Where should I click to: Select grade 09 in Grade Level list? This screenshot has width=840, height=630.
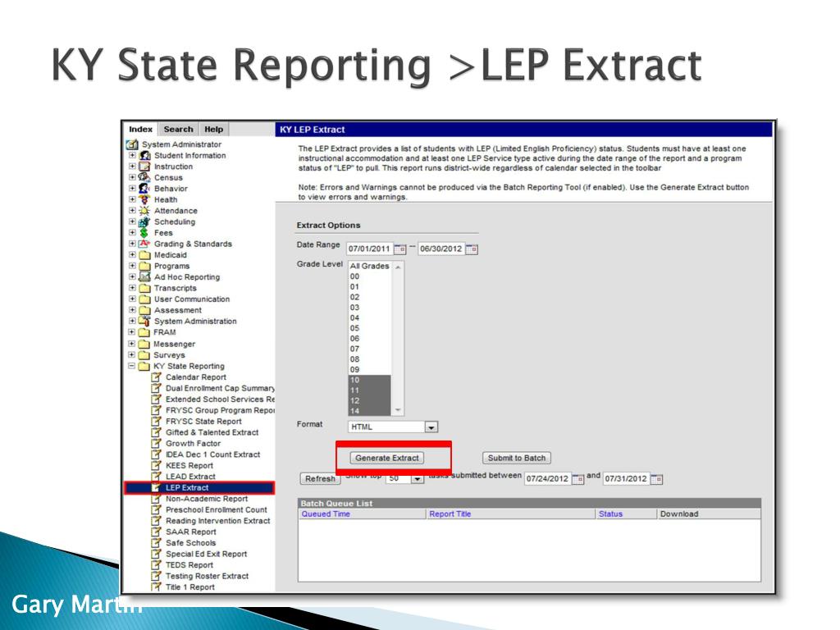[x=370, y=370]
